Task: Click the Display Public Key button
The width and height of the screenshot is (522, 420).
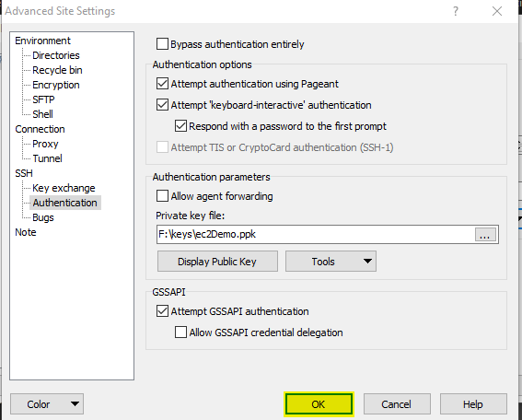Action: (x=217, y=262)
